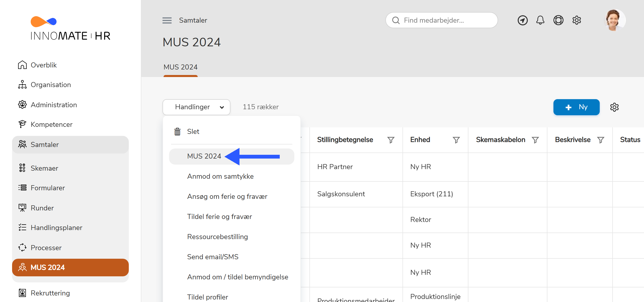
Task: Choose Ansøg om ferie og fravær
Action: click(231, 197)
